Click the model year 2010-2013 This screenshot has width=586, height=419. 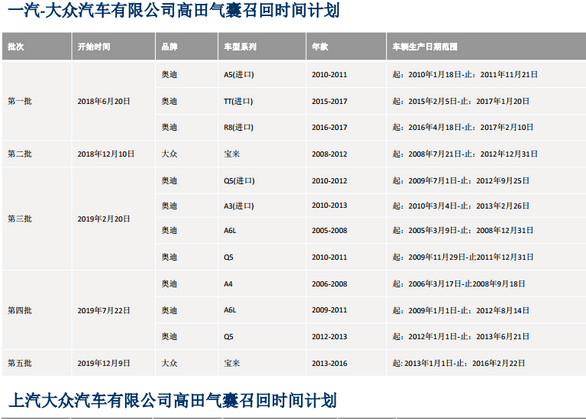coord(329,206)
